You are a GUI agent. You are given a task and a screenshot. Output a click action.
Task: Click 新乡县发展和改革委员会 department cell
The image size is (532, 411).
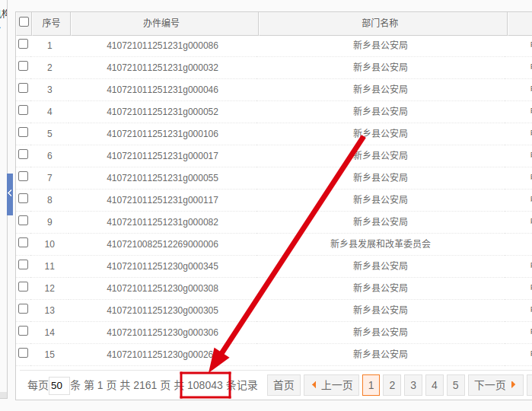pyautogui.click(x=381, y=244)
